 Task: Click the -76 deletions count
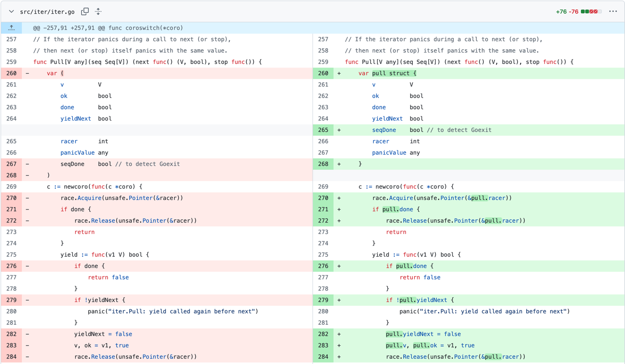click(x=573, y=11)
